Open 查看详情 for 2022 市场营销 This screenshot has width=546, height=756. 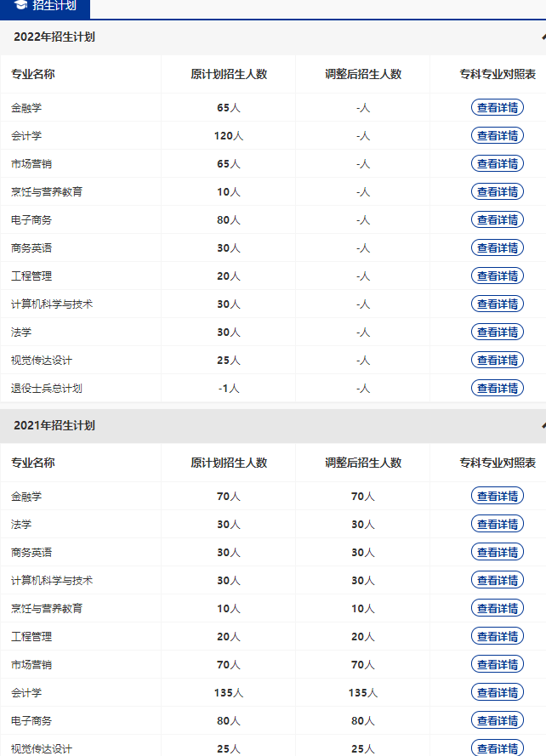point(498,163)
